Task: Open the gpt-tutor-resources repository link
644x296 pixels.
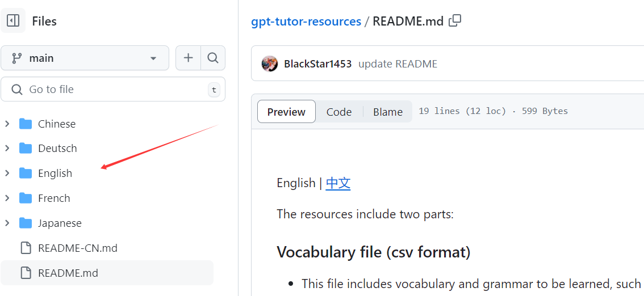Action: [306, 22]
